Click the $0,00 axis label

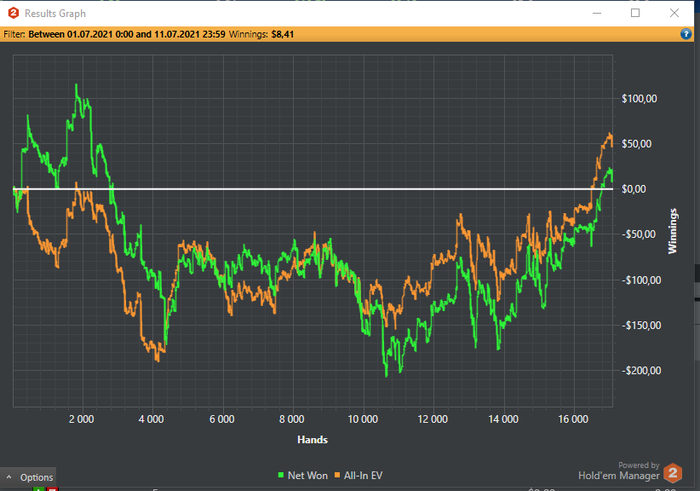tap(634, 189)
